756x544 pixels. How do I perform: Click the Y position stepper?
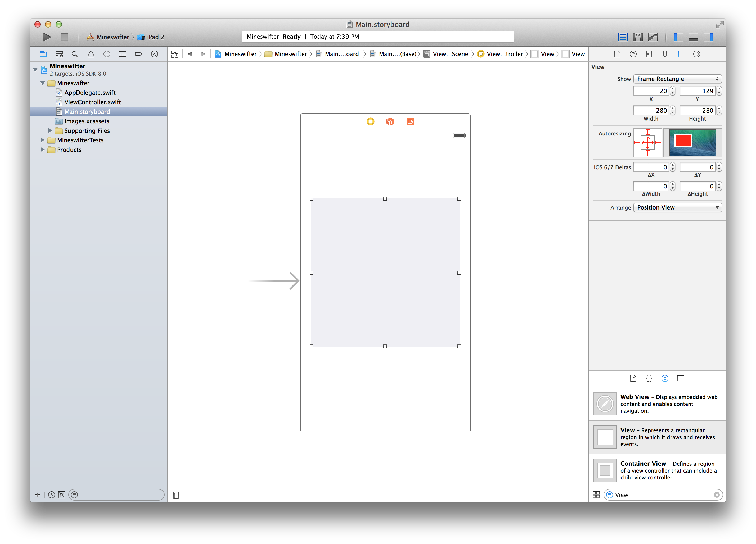(x=719, y=91)
